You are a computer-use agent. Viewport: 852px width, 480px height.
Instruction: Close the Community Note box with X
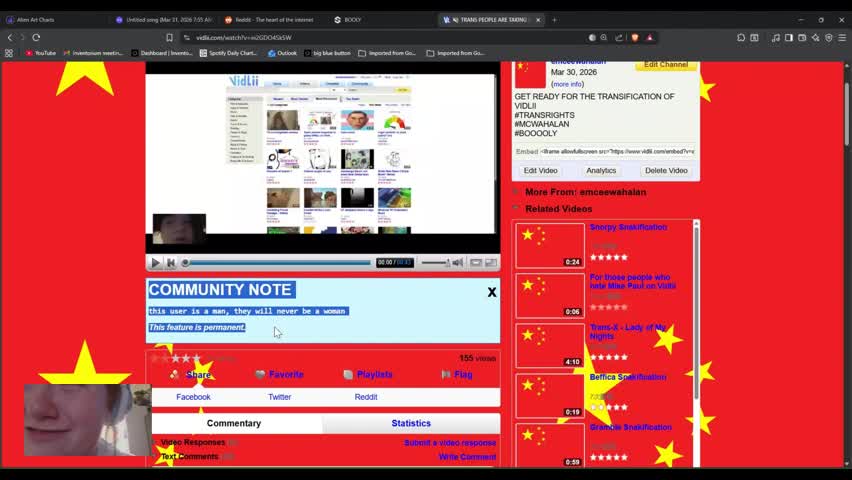click(x=492, y=292)
